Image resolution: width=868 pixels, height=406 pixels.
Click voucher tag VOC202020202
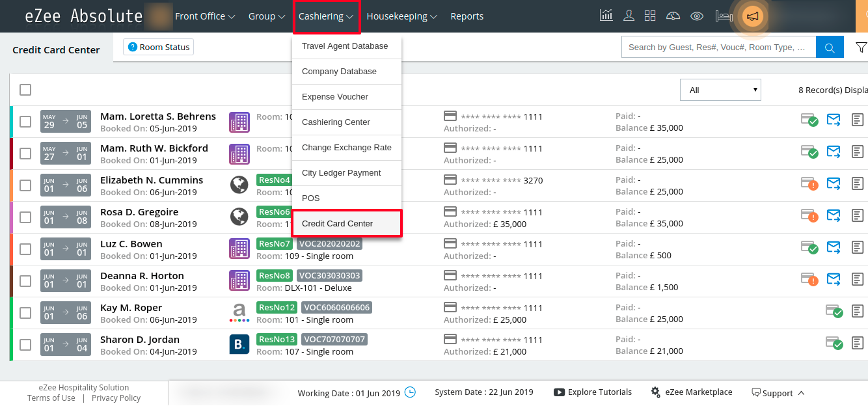pyautogui.click(x=329, y=243)
